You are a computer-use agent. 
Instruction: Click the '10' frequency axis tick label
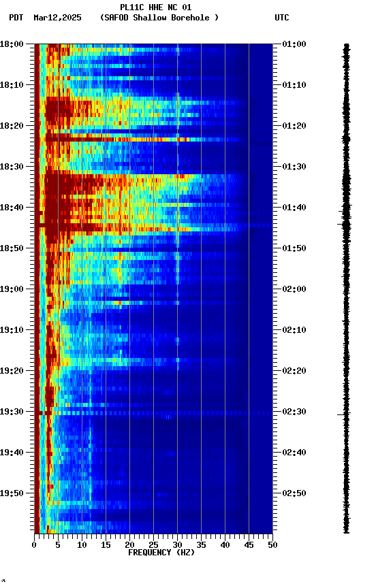click(82, 545)
